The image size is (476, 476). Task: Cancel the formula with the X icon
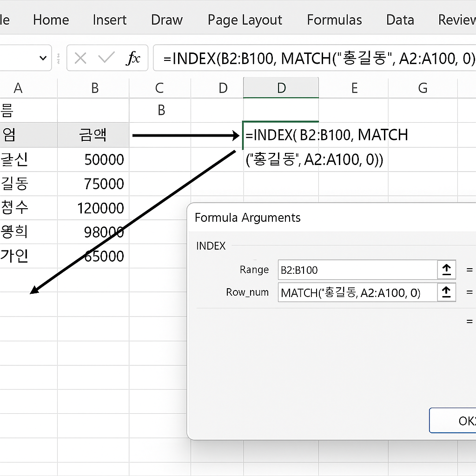(x=80, y=58)
